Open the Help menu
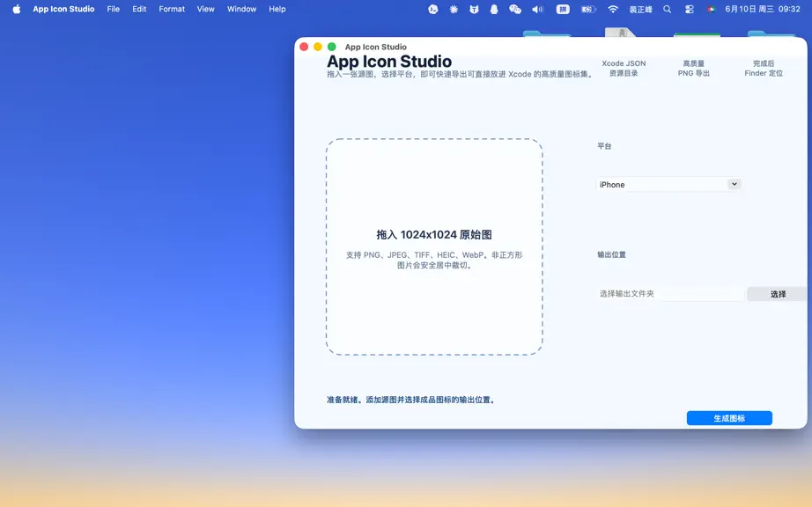Viewport: 812px width, 507px height. point(277,9)
